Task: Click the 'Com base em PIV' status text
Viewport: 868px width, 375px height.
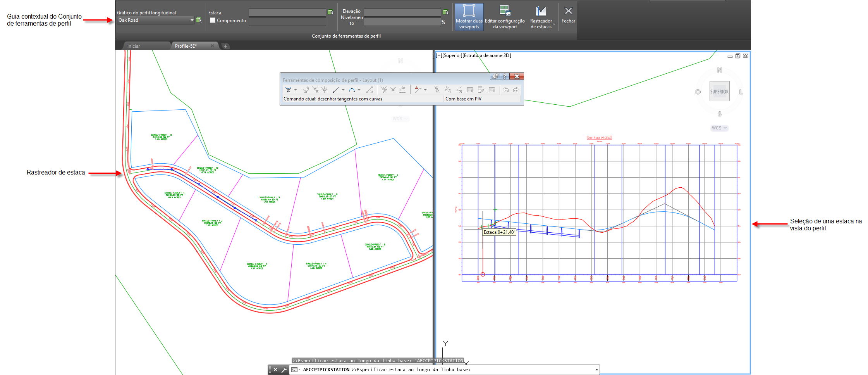Action: coord(463,99)
